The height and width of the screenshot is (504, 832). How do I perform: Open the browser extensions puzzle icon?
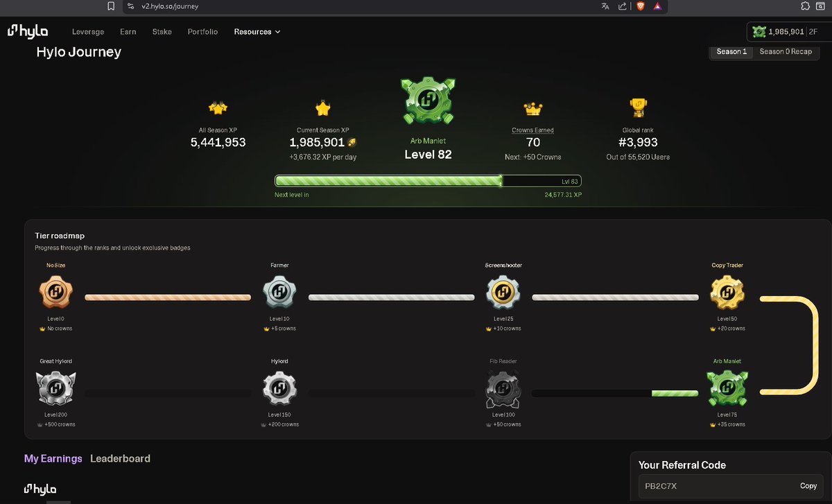pyautogui.click(x=804, y=6)
